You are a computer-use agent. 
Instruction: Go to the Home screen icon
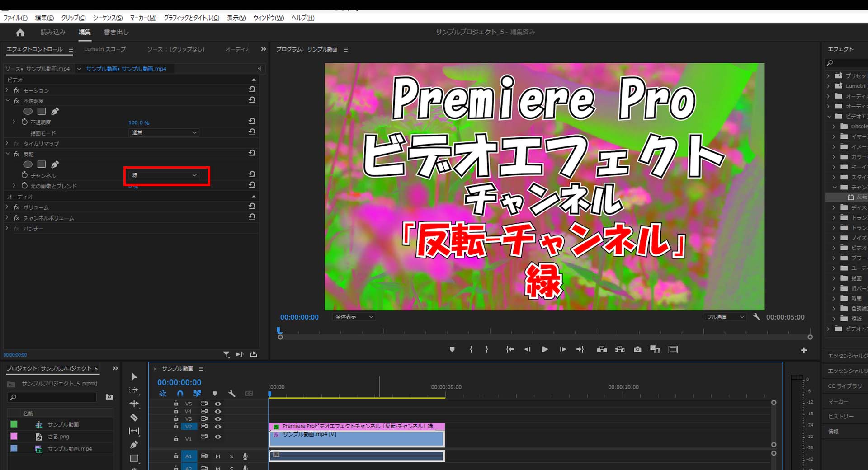(20, 33)
